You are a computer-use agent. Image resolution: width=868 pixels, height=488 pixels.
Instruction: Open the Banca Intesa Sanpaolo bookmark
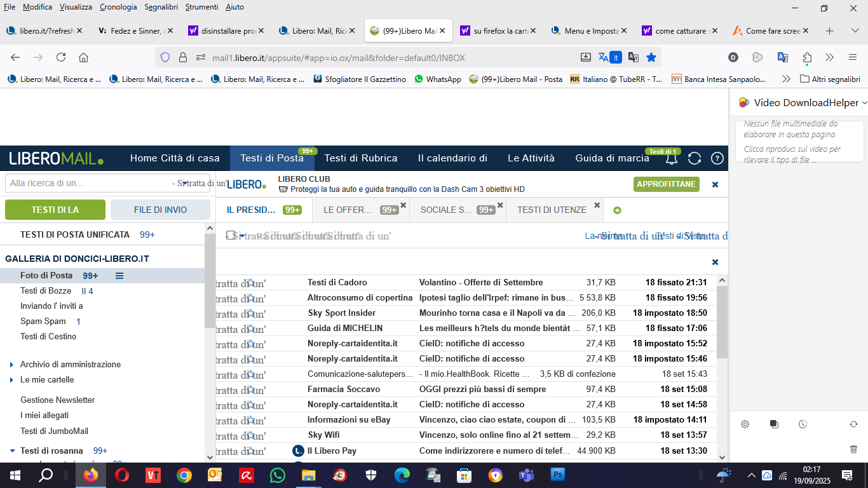tap(719, 79)
